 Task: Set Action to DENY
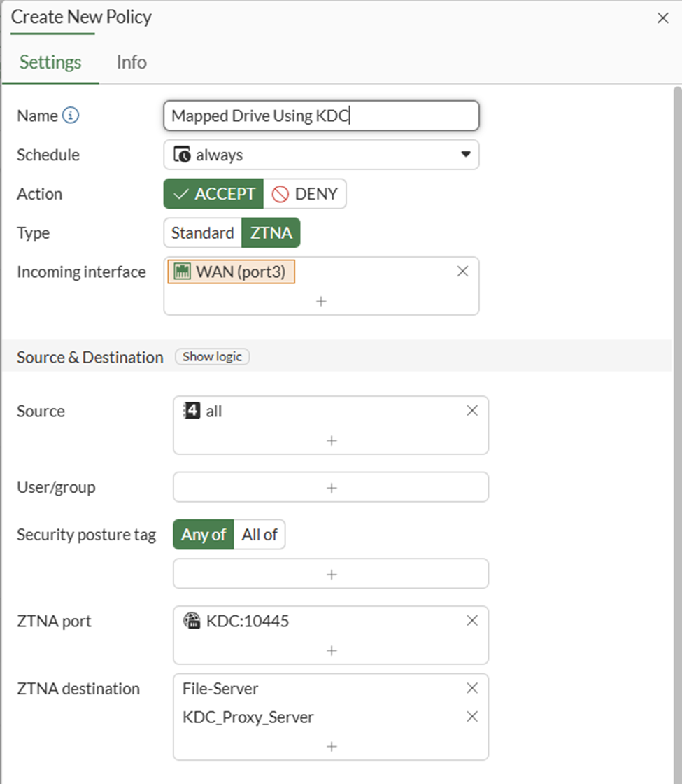tap(305, 194)
